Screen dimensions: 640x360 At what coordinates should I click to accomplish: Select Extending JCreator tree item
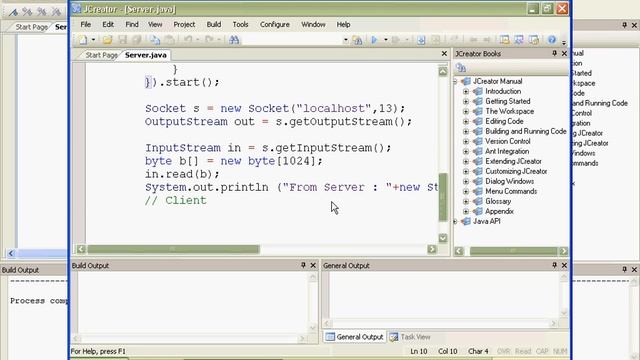(x=513, y=162)
